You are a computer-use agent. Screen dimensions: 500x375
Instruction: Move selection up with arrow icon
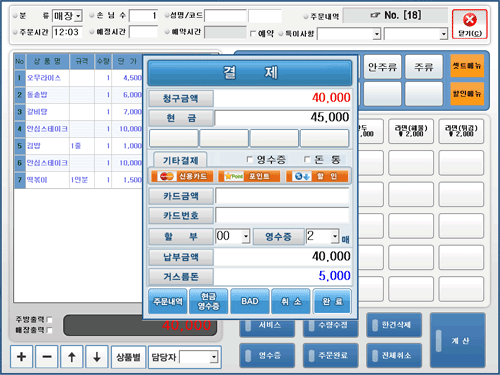pos(72,357)
